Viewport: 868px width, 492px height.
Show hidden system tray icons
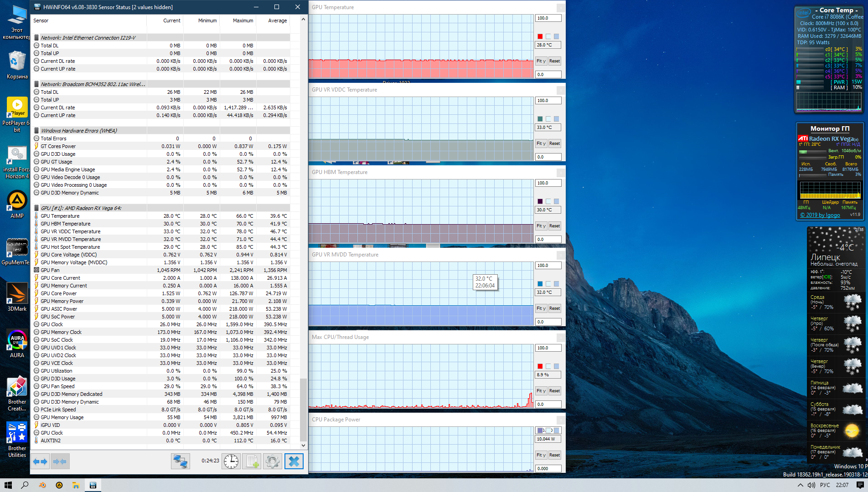(x=800, y=485)
